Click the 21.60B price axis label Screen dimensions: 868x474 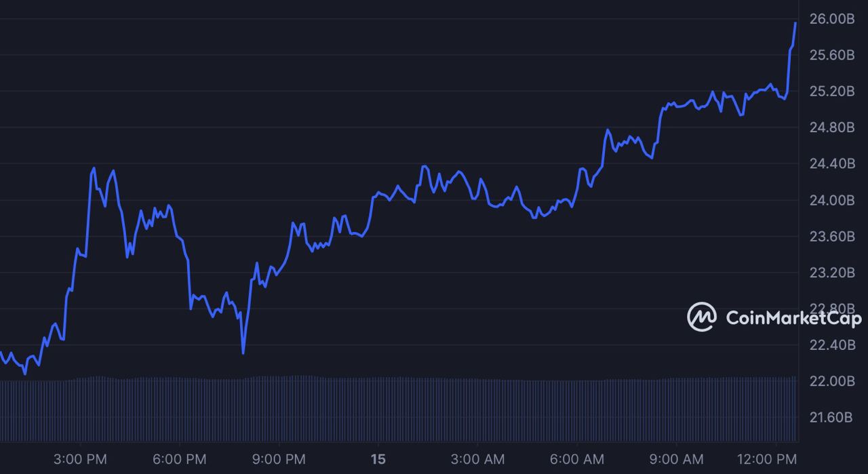(x=832, y=417)
